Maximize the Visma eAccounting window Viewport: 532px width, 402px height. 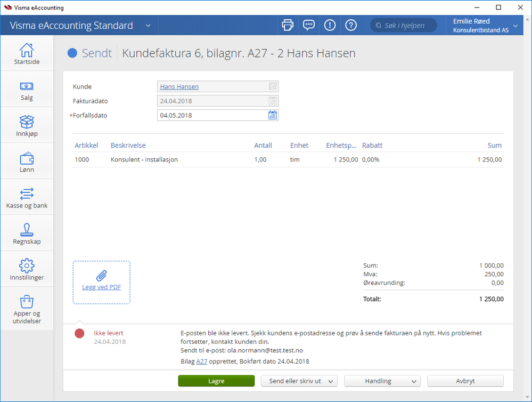pos(498,7)
